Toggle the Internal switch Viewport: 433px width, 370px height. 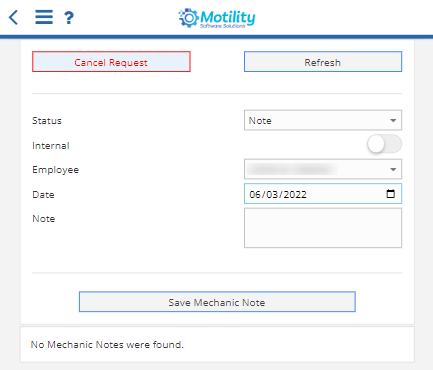click(x=384, y=144)
